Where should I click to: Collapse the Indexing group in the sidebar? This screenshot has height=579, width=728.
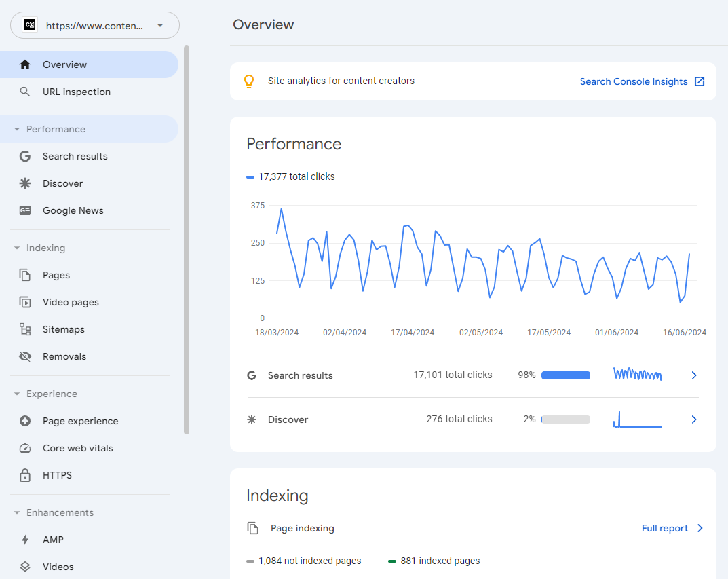coord(16,248)
